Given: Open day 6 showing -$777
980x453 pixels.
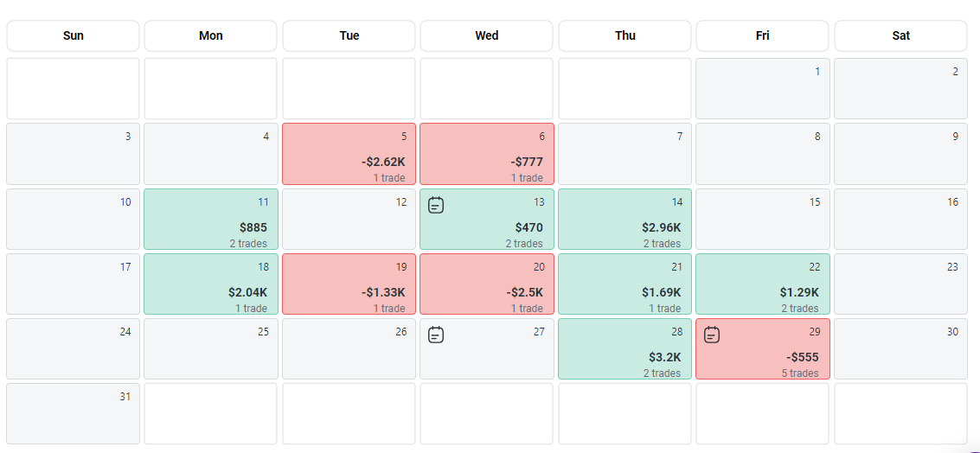Looking at the screenshot, I should point(487,154).
